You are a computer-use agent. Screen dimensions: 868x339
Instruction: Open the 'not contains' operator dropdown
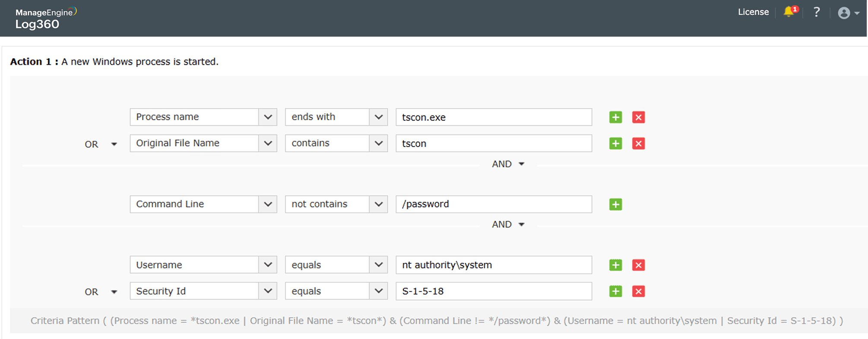tap(336, 204)
